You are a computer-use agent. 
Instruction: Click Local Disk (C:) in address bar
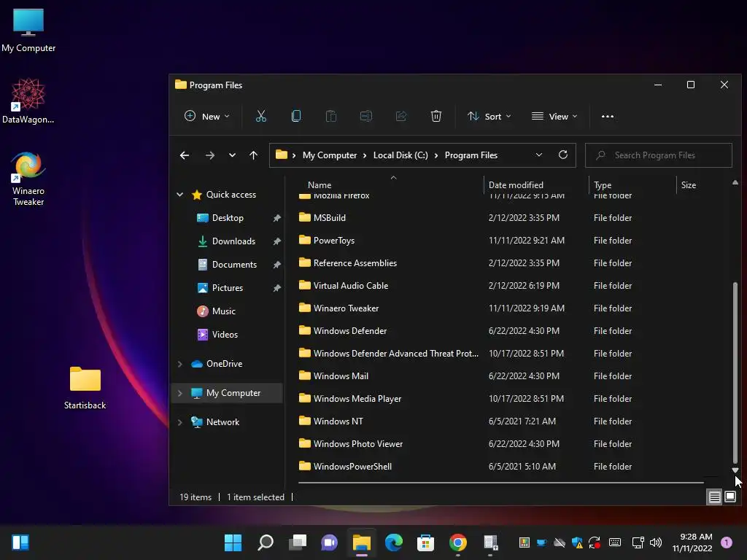pyautogui.click(x=400, y=155)
